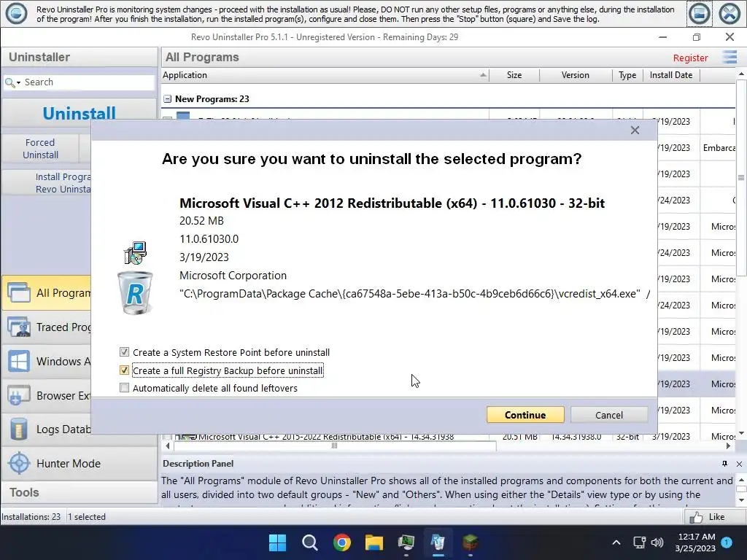Sort by Install Date column header
Screen dimensions: 747x560
tap(671, 75)
